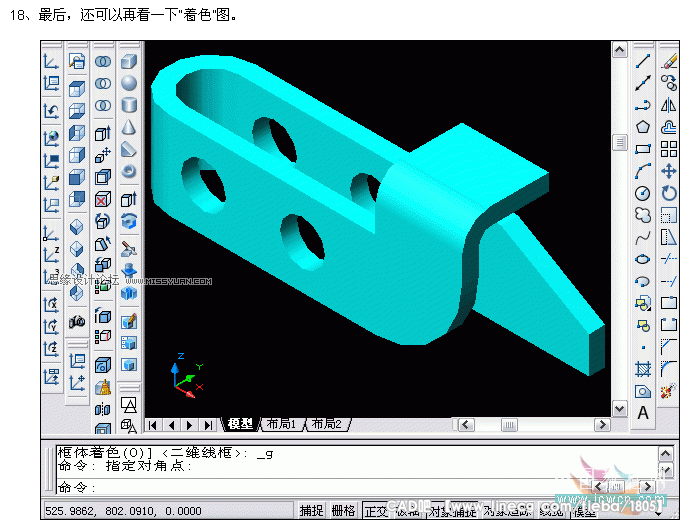Viewport: 692px width, 523px height.
Task: Click next layout tab arrow
Action: pyautogui.click(x=190, y=425)
